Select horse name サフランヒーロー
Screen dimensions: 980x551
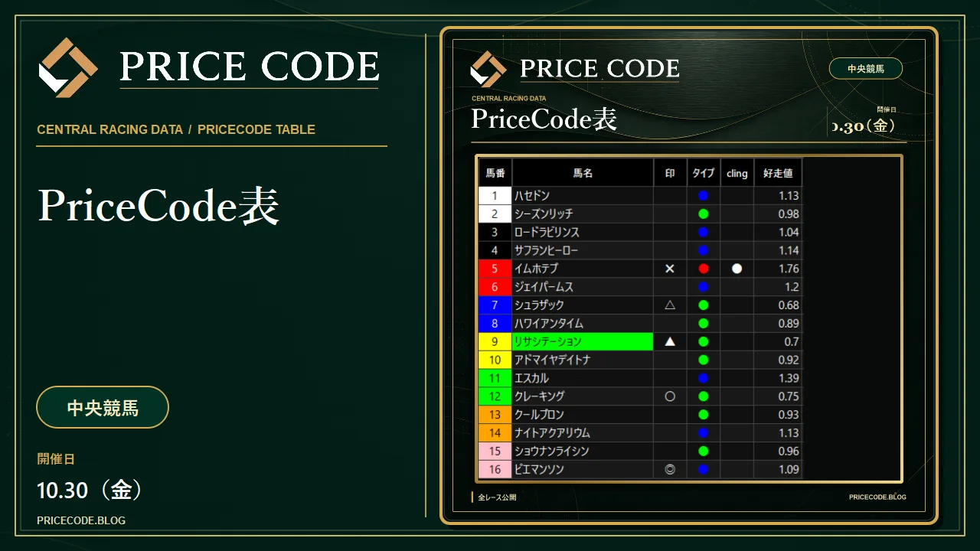point(546,250)
